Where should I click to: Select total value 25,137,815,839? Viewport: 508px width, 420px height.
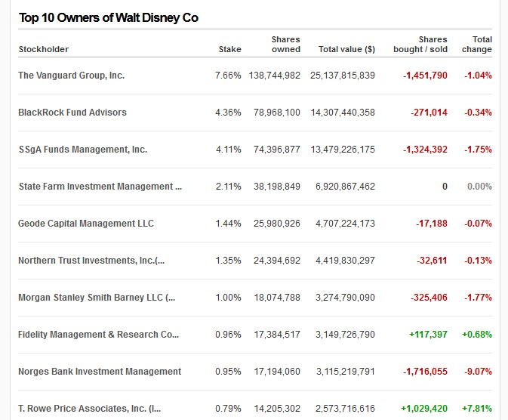pos(343,76)
